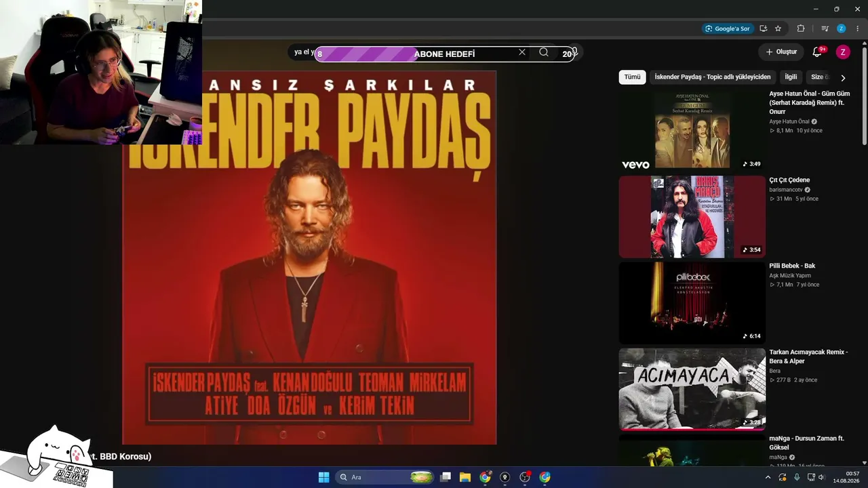Image resolution: width=868 pixels, height=488 pixels.
Task: Select the İlgili filter chip
Action: click(x=791, y=77)
